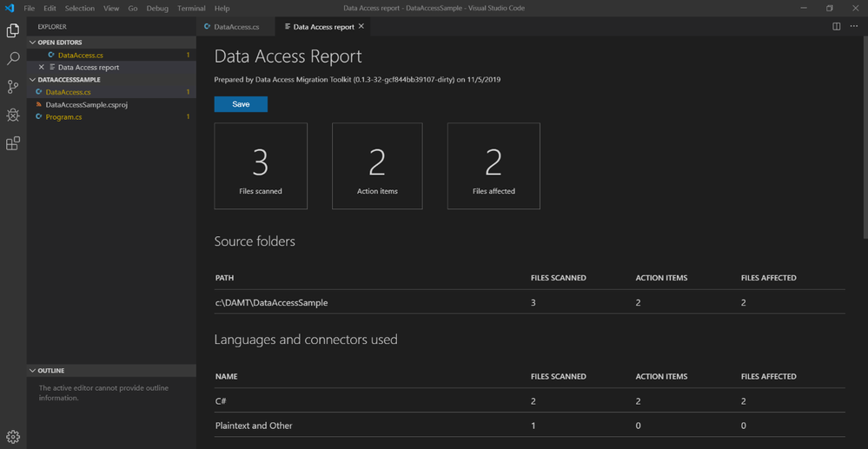The image size is (868, 449).
Task: Click the Split Editor icon
Action: tap(837, 27)
